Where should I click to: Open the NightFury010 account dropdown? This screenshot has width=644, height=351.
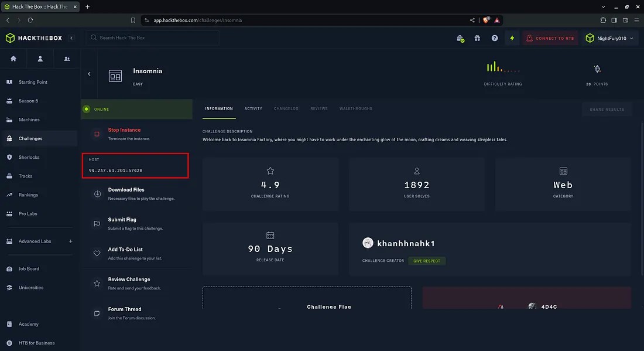click(609, 38)
